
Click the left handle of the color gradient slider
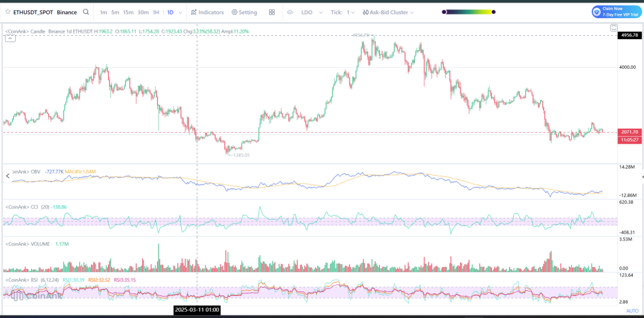click(445, 12)
